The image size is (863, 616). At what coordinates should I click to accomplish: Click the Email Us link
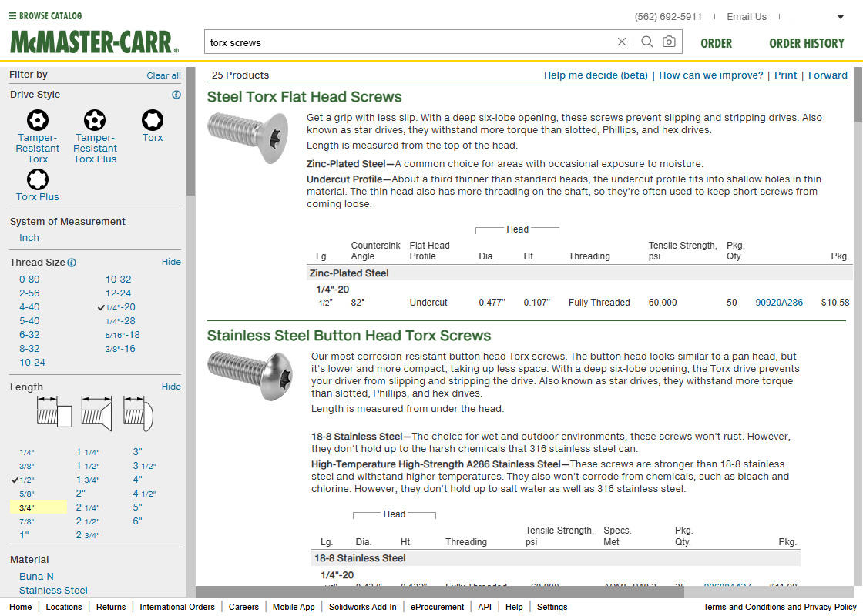[747, 16]
